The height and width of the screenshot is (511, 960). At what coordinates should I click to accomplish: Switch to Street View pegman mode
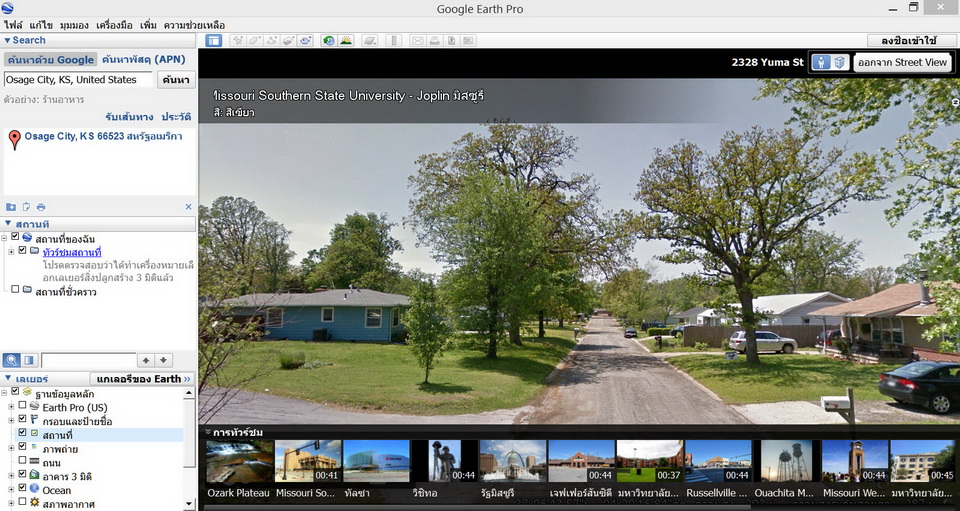[822, 62]
